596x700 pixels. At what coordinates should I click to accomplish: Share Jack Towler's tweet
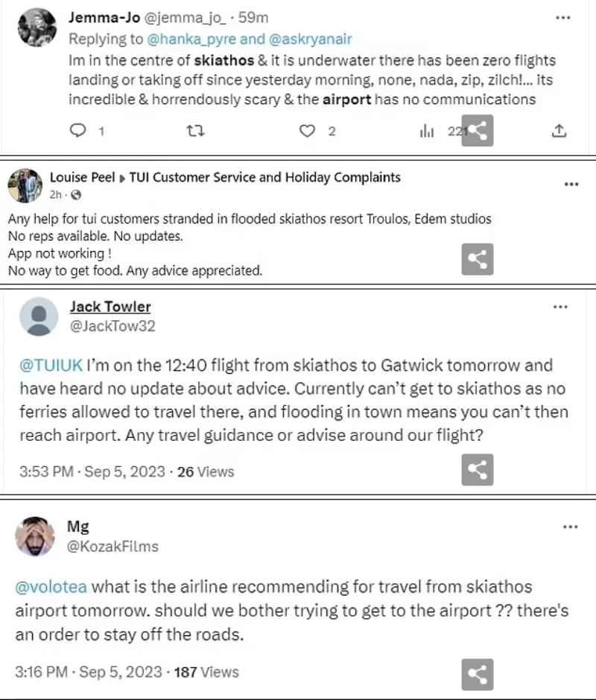coord(478,470)
